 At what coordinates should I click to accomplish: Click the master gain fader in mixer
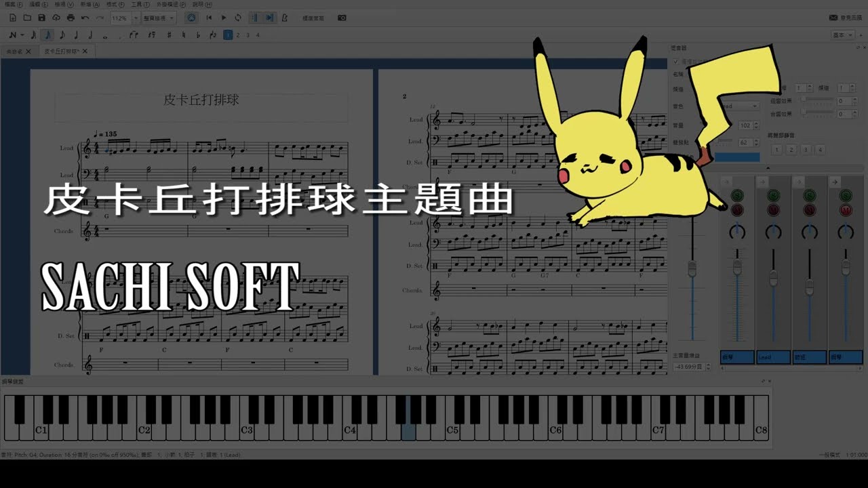692,268
